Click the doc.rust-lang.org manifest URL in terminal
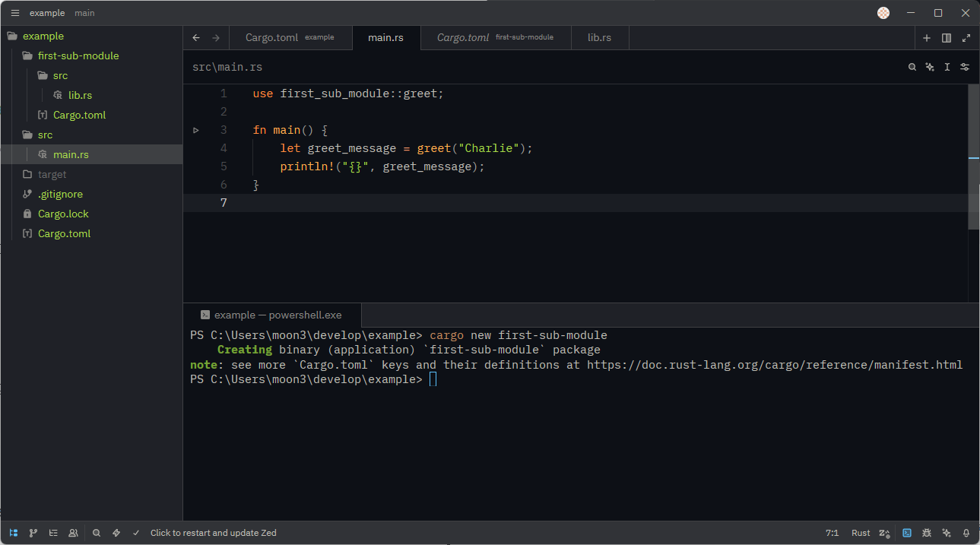Screen dimensions: 980x545 click(775, 365)
